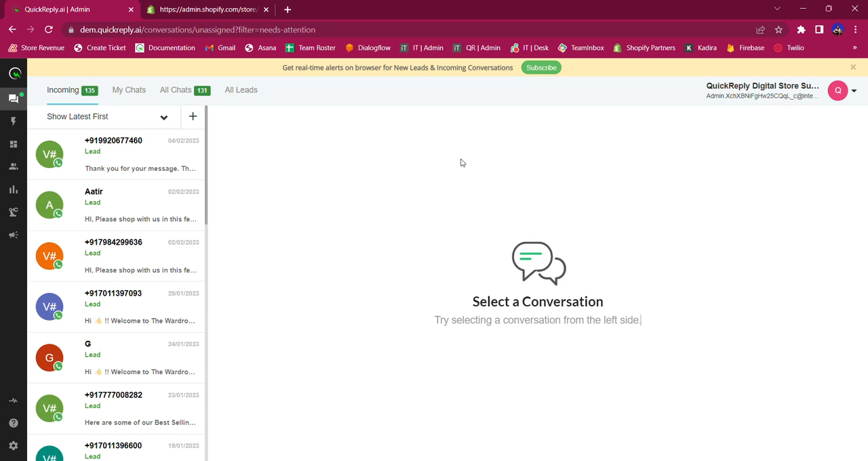Open the Create Ticket bookmark link
Image resolution: width=868 pixels, height=461 pixels.
(100, 47)
